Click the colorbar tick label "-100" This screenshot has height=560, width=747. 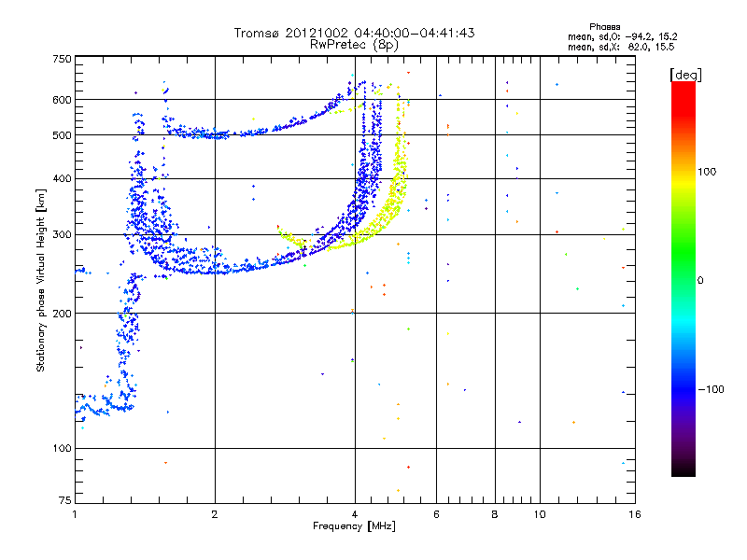click(x=712, y=389)
